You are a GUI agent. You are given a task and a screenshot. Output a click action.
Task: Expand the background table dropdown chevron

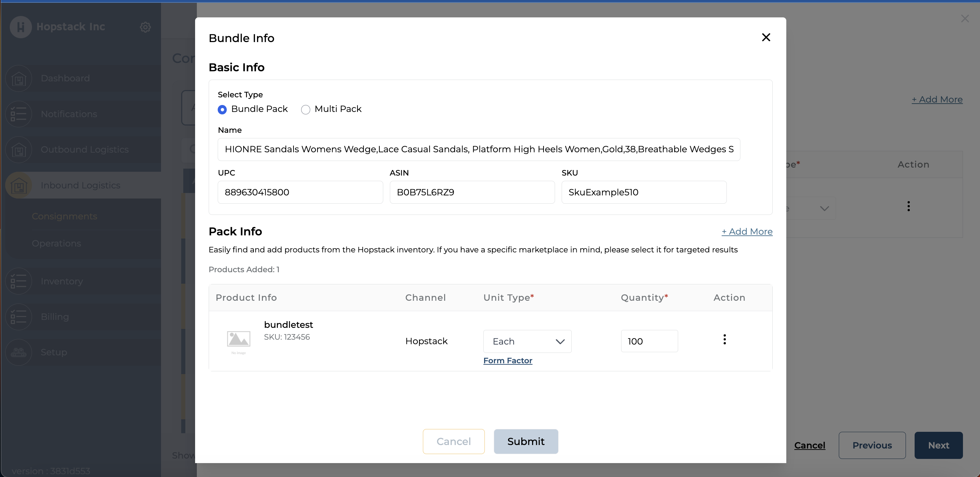(x=824, y=209)
